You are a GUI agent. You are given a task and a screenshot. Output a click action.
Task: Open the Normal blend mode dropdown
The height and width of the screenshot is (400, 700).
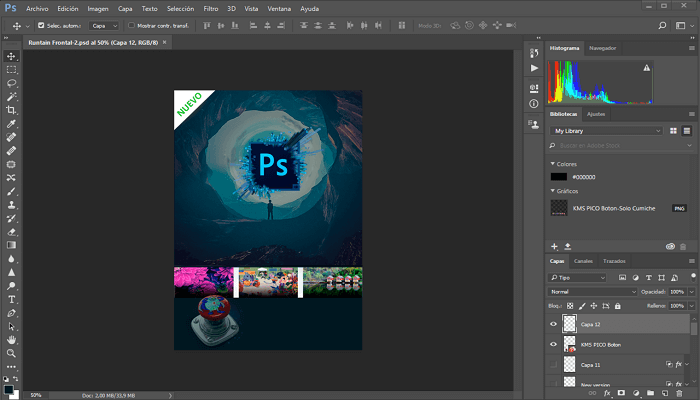[x=592, y=291]
